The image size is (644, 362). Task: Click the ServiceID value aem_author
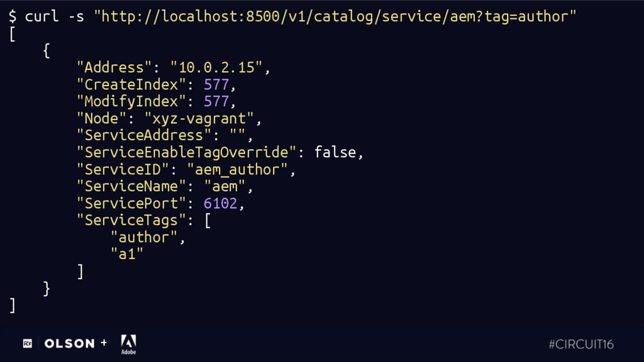pyautogui.click(x=237, y=170)
